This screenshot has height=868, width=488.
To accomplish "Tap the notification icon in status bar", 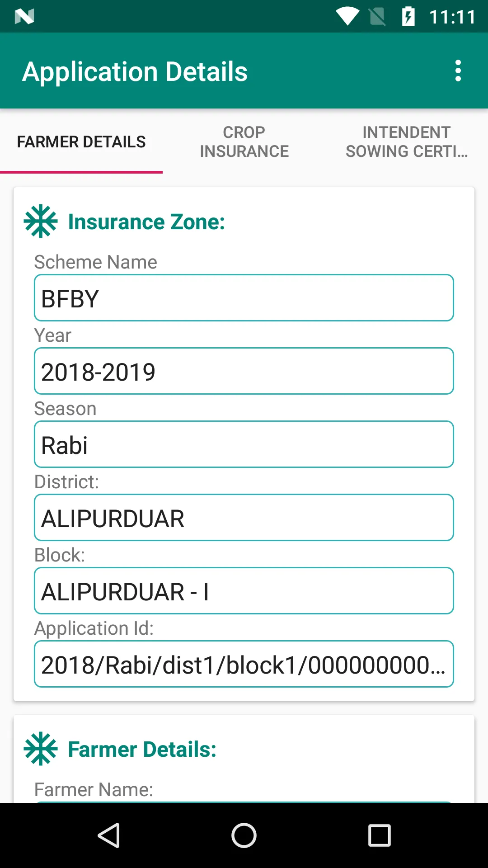I will click(24, 17).
